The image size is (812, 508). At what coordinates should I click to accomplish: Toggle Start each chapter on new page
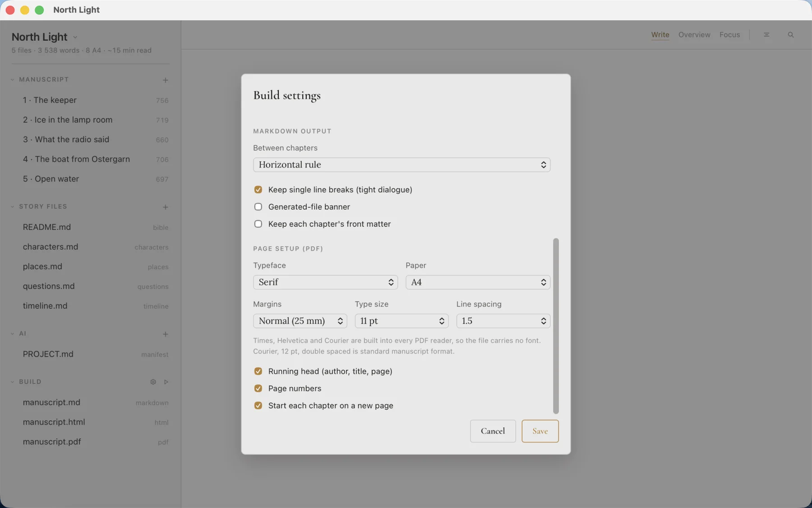[258, 405]
